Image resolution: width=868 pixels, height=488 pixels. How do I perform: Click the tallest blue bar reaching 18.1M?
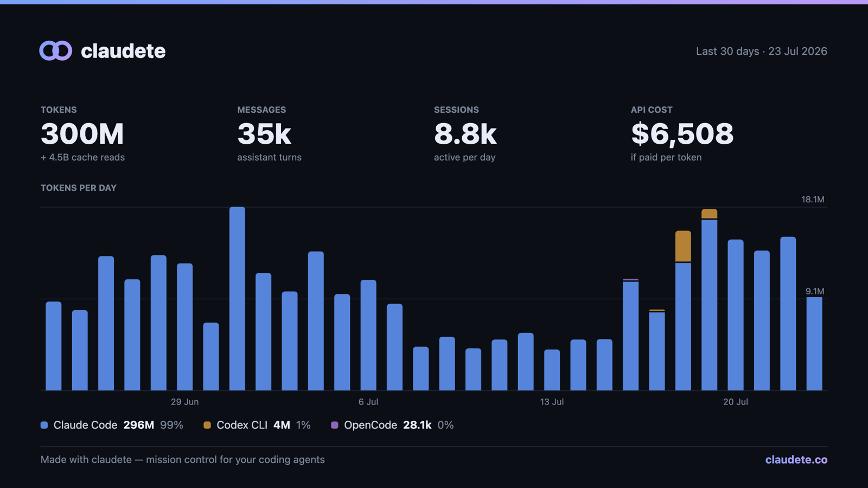click(237, 298)
